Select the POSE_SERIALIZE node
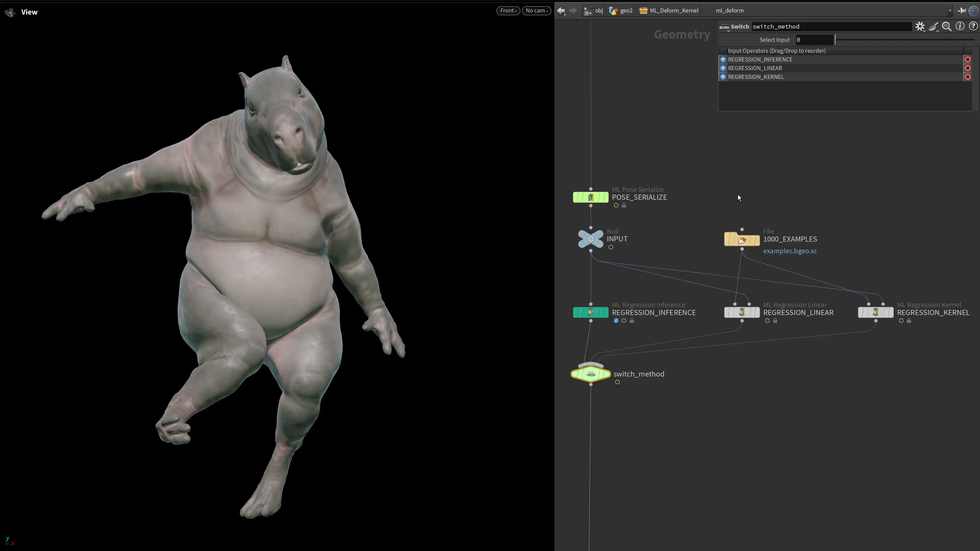Screen dimensions: 980x551 click(591, 197)
